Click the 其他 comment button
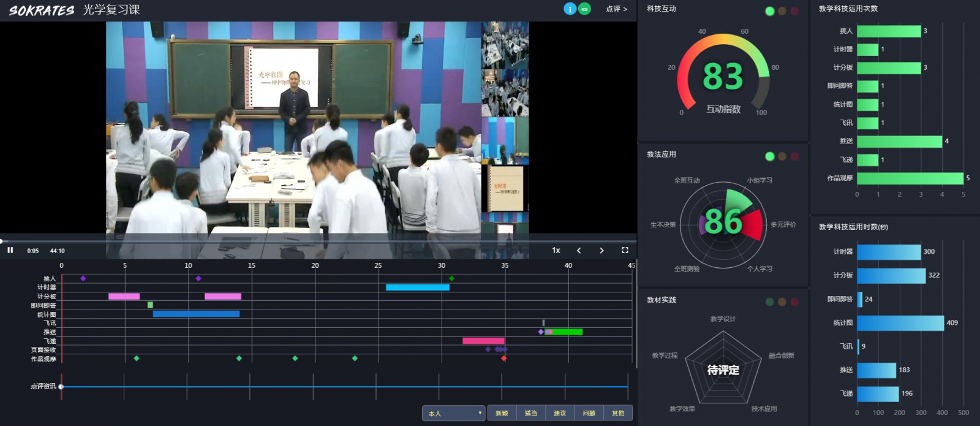The image size is (980, 426). click(x=618, y=413)
